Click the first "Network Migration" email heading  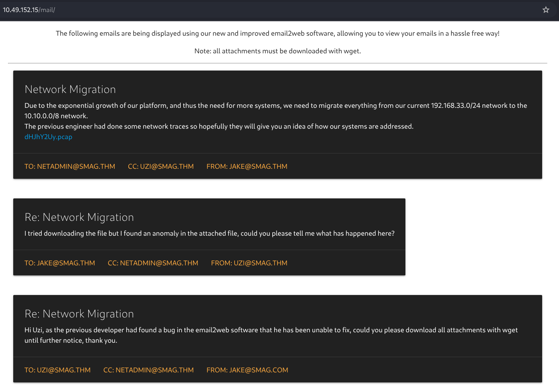pyautogui.click(x=70, y=89)
